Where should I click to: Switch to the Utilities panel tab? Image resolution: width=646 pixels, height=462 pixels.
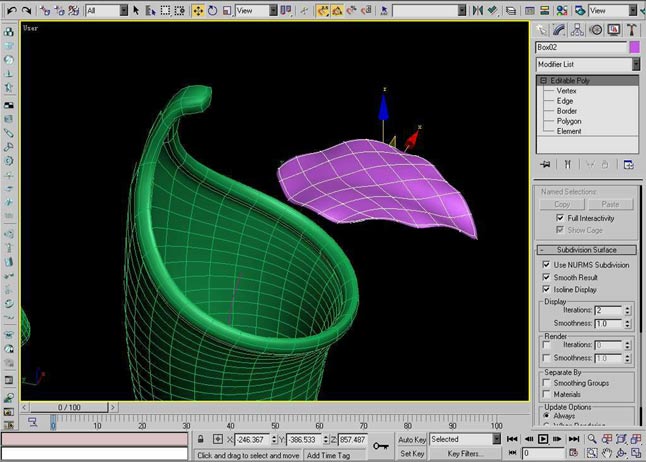click(632, 30)
